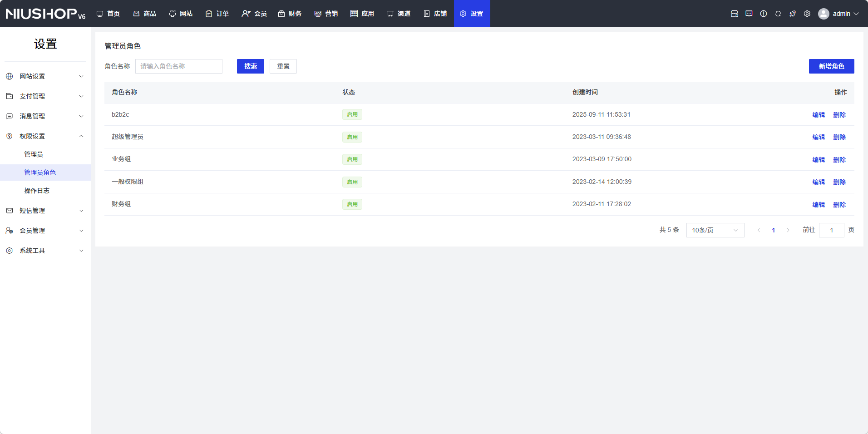Click the exclamation alert circle icon
868x434 pixels.
764,14
